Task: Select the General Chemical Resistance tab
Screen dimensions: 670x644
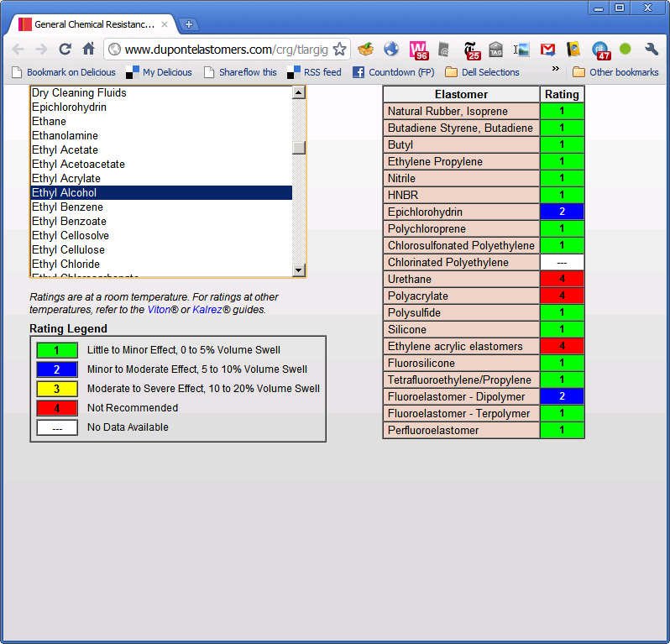Action: tap(91, 24)
